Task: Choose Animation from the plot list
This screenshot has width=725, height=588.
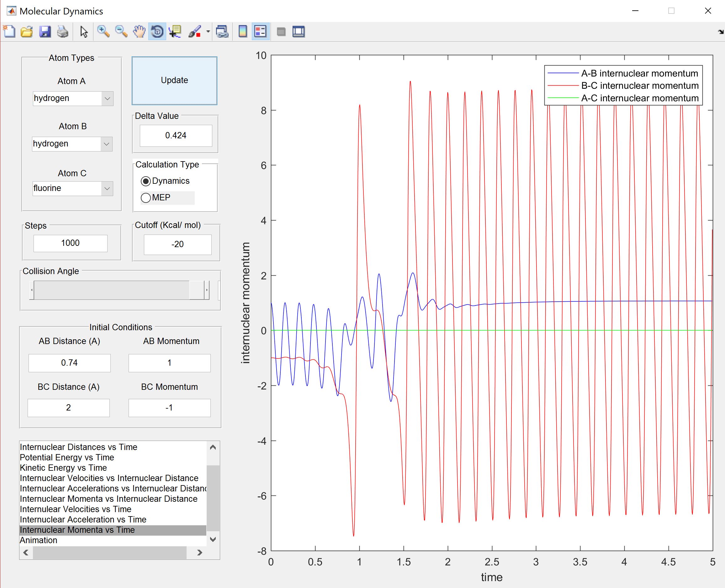Action: click(39, 540)
